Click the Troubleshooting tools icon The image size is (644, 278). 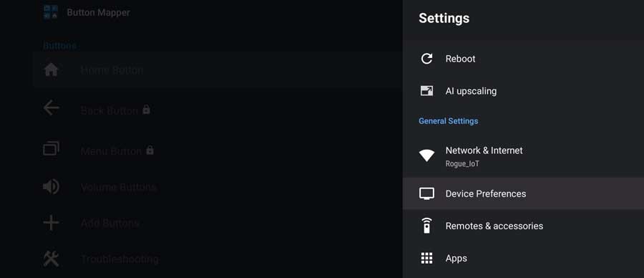(x=51, y=259)
